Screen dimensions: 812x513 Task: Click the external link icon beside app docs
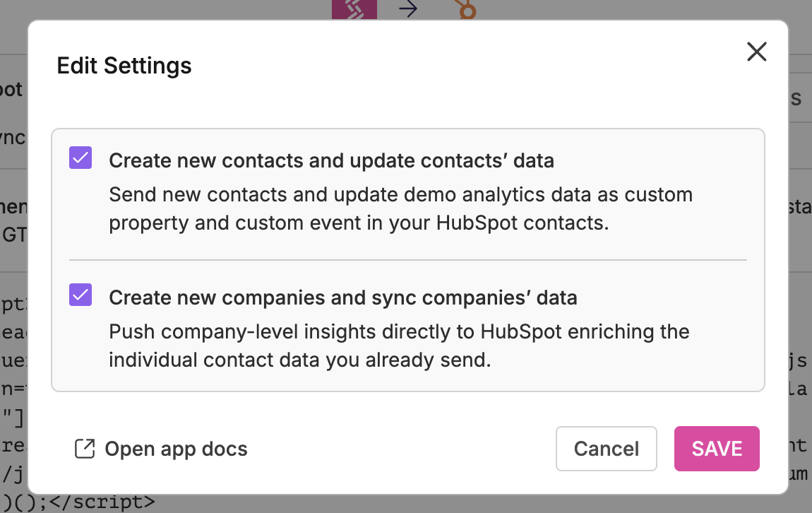(85, 449)
